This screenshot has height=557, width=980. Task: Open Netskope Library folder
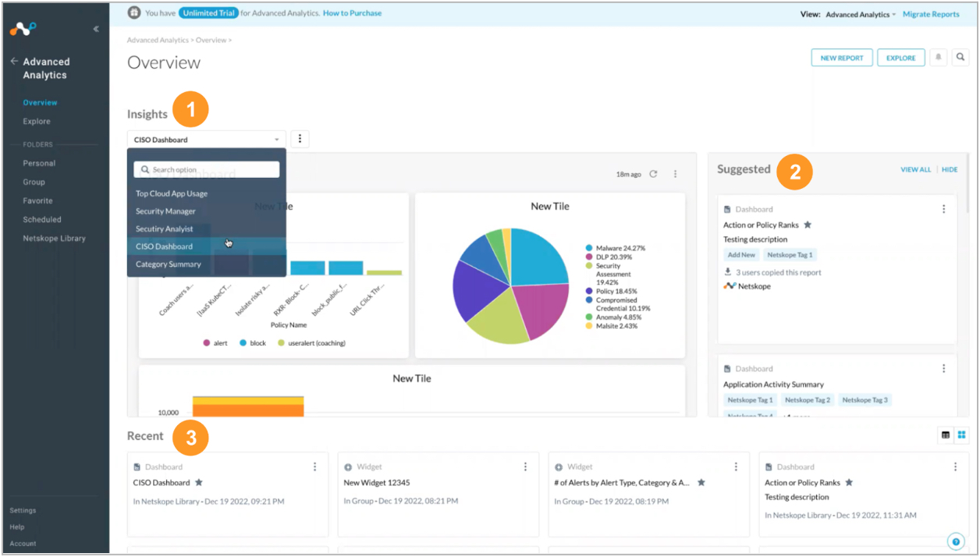coord(54,238)
